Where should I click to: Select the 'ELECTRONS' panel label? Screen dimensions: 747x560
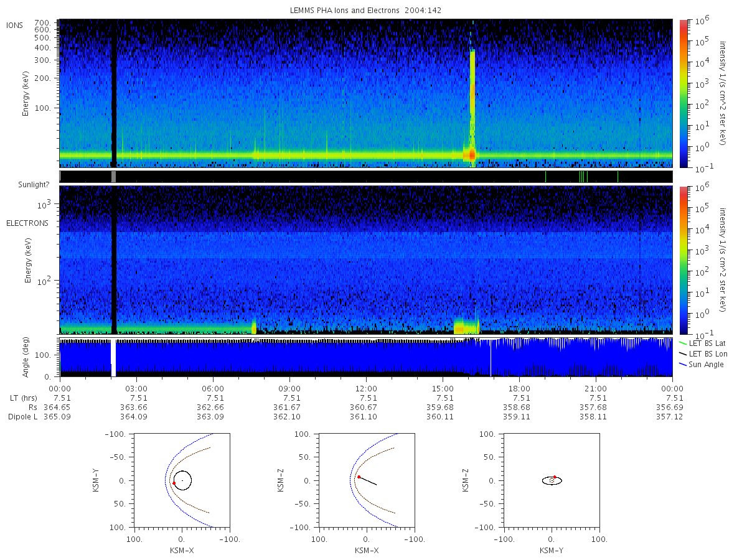[27, 223]
